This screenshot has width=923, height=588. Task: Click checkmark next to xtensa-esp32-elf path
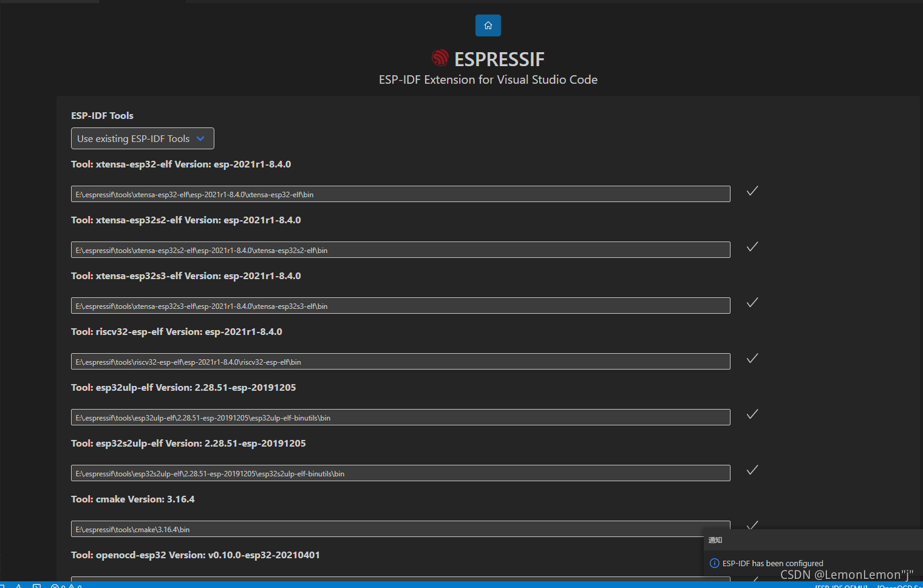click(752, 191)
